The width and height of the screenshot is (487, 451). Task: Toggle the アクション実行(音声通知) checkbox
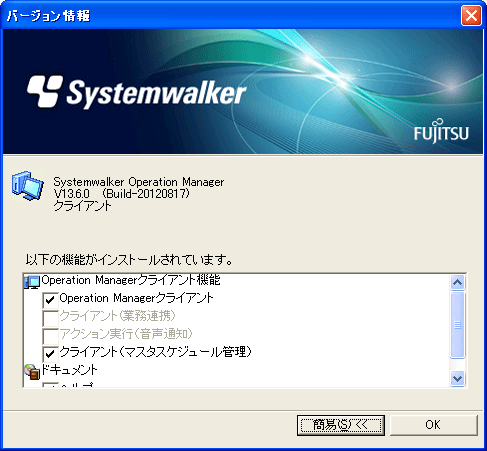pos(50,336)
